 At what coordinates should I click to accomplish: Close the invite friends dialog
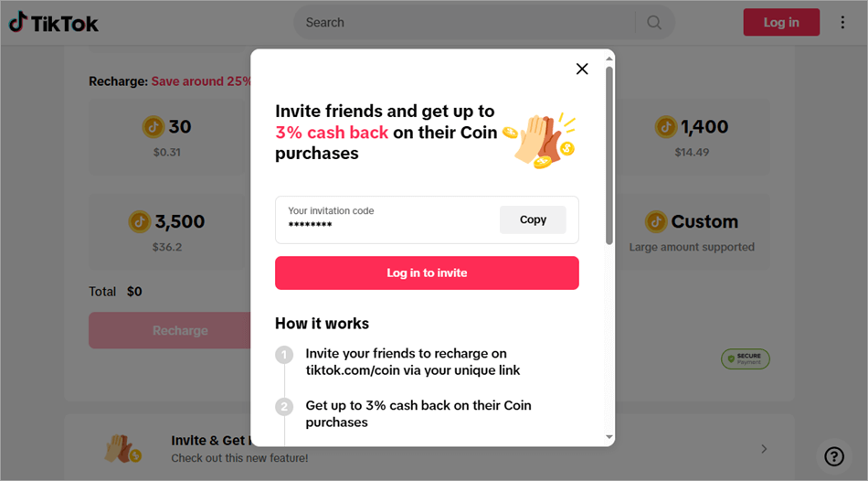[582, 69]
